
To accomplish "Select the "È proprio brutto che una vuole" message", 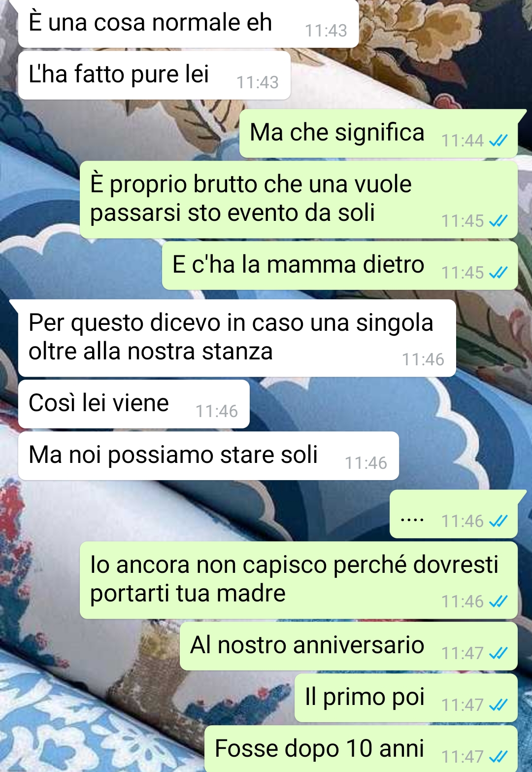I will (299, 200).
